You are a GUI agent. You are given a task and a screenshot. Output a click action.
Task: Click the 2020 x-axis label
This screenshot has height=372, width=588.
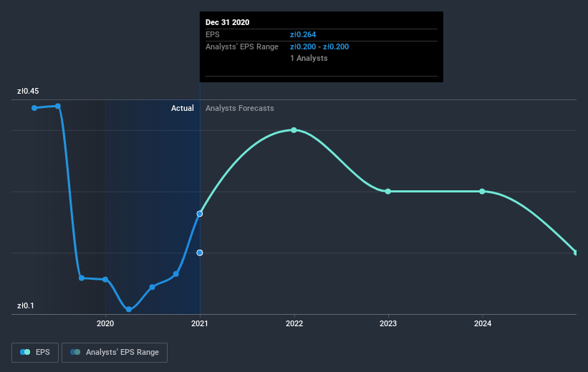pos(105,323)
